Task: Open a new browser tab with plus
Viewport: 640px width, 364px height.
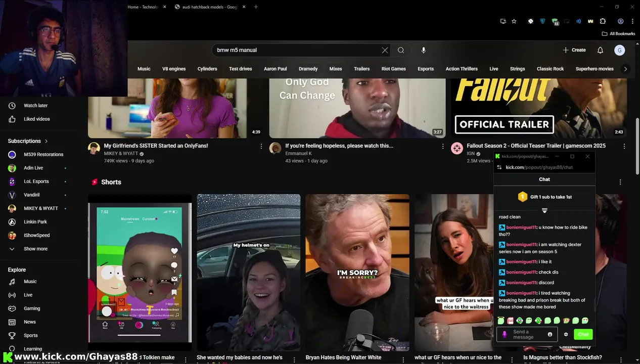Action: 256,7
